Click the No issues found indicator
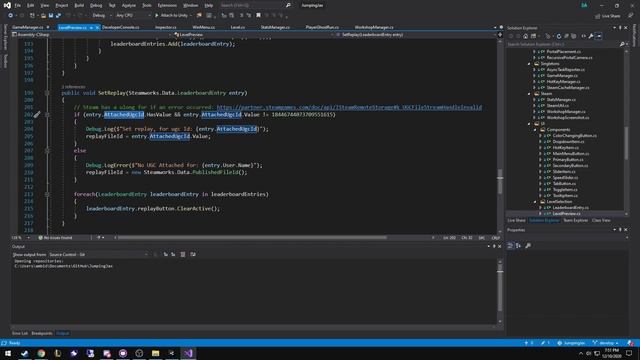The image size is (640, 360). click(x=55, y=238)
